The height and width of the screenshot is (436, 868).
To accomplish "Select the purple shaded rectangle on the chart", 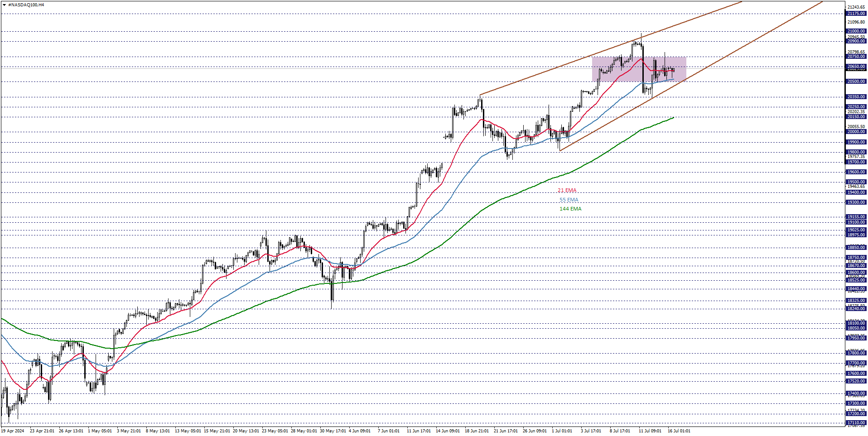I will 639,69.
